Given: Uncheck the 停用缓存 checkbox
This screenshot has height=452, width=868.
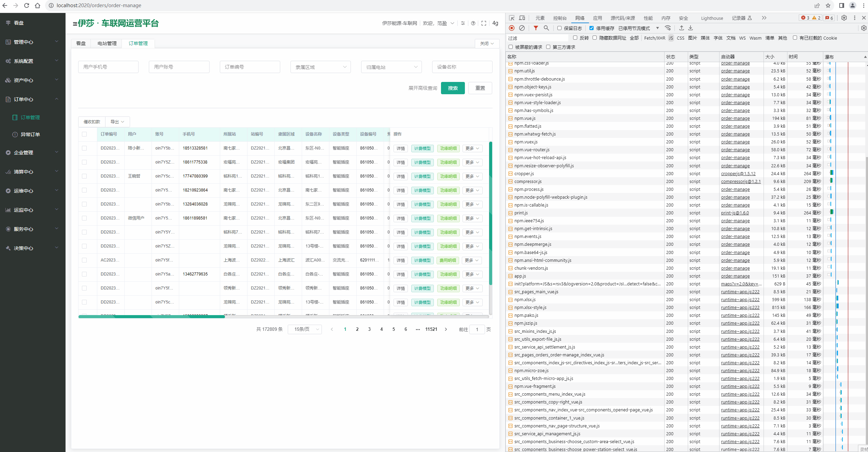Looking at the screenshot, I should point(592,28).
